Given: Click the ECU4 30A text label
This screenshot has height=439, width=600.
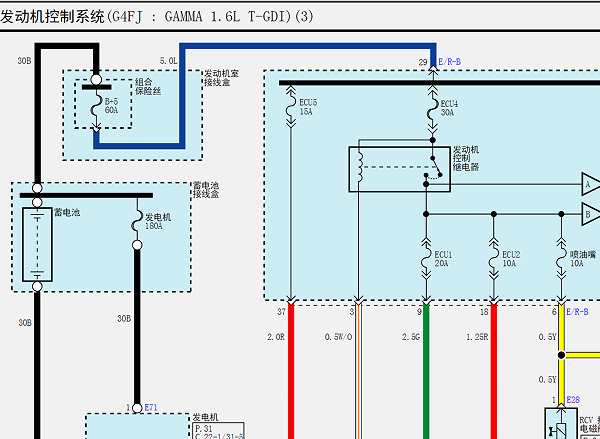Looking at the screenshot, I should (x=449, y=108).
